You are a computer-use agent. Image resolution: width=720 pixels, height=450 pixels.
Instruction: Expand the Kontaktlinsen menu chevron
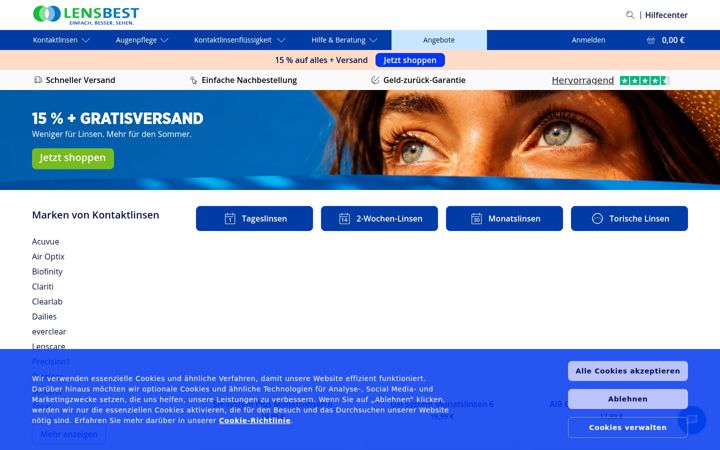(x=86, y=40)
